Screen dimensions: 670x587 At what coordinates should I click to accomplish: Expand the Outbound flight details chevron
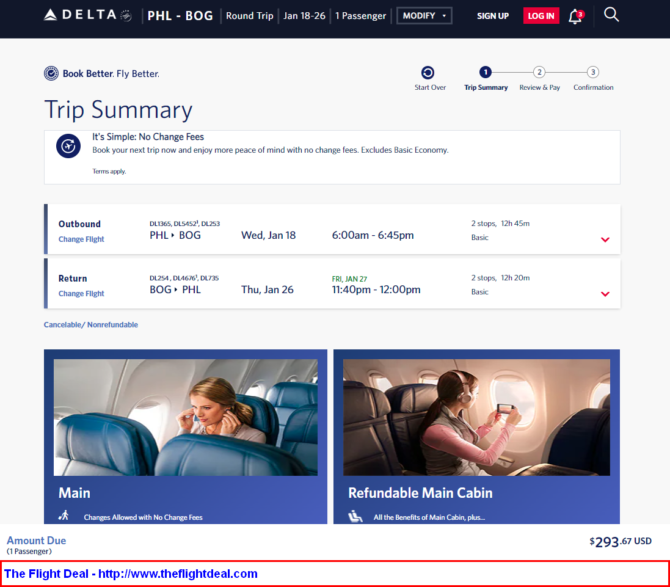605,240
